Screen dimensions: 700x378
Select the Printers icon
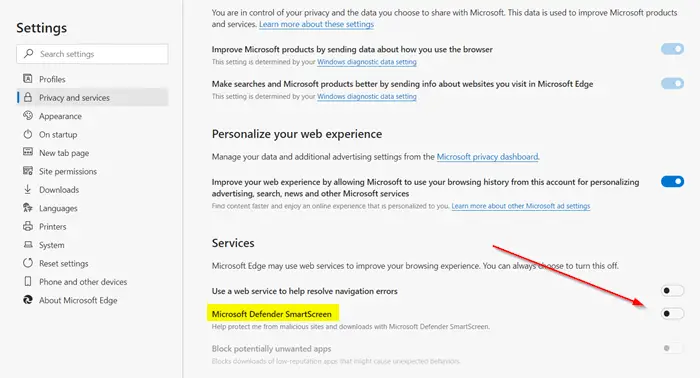click(28, 226)
